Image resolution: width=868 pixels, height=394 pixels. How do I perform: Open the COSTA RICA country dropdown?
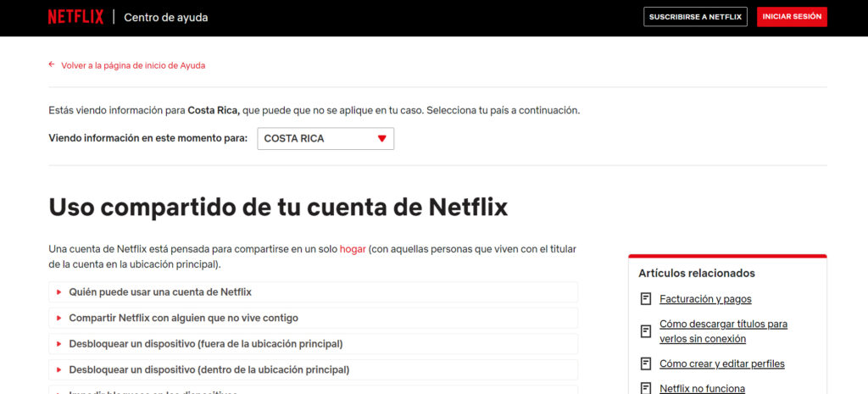click(x=325, y=138)
